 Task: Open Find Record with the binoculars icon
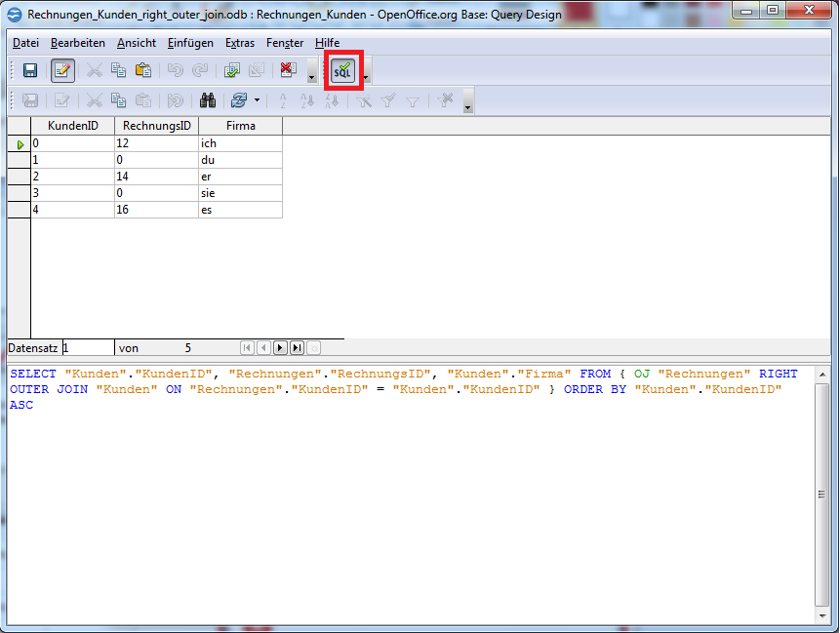208,100
